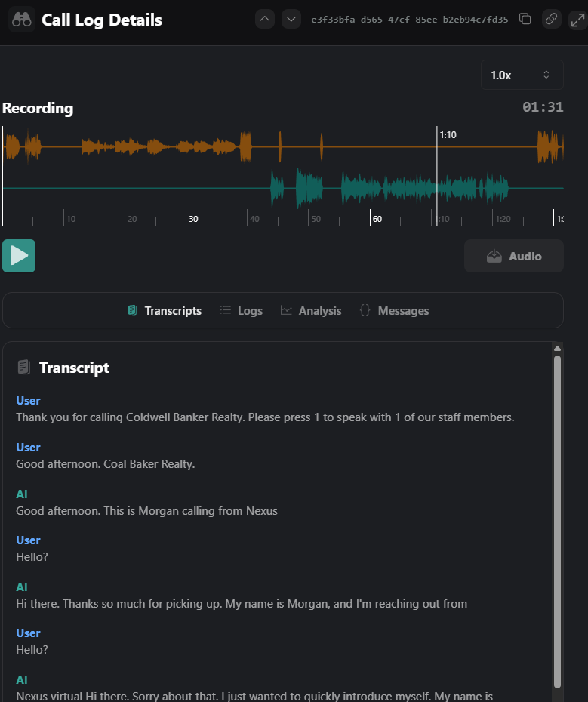Screen dimensions: 588x702
Task: Click the transcript scroll up arrow
Action: coord(557,348)
